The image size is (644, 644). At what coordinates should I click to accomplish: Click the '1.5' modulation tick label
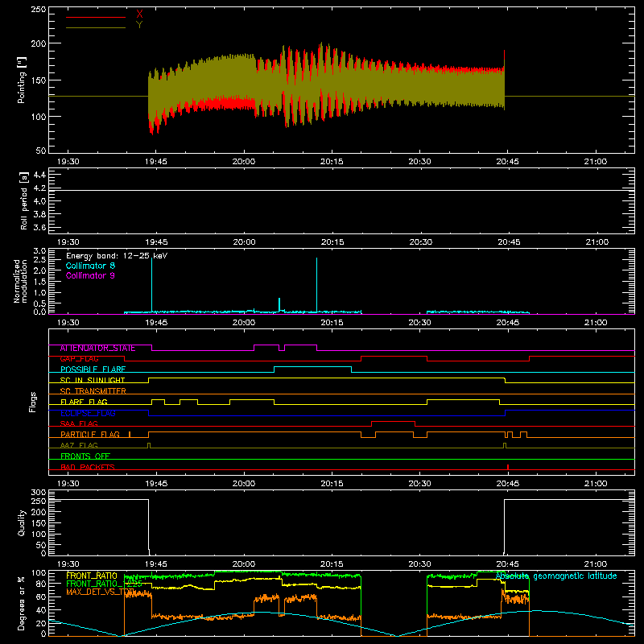point(39,282)
